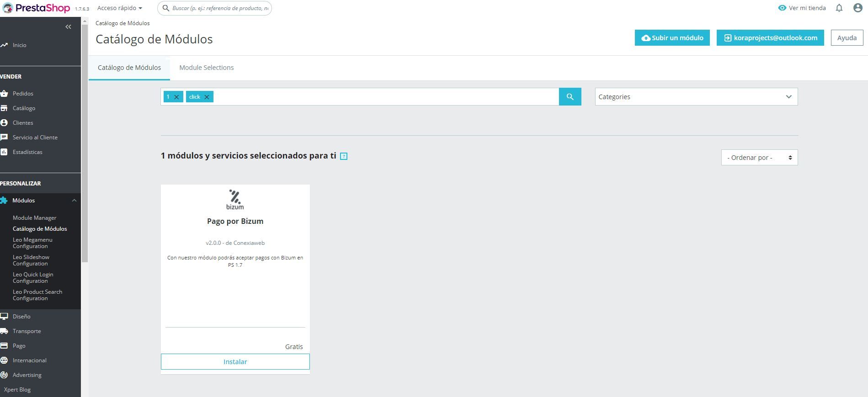The height and width of the screenshot is (397, 868).
Task: Remove the 'click' search tag
Action: pyautogui.click(x=207, y=97)
